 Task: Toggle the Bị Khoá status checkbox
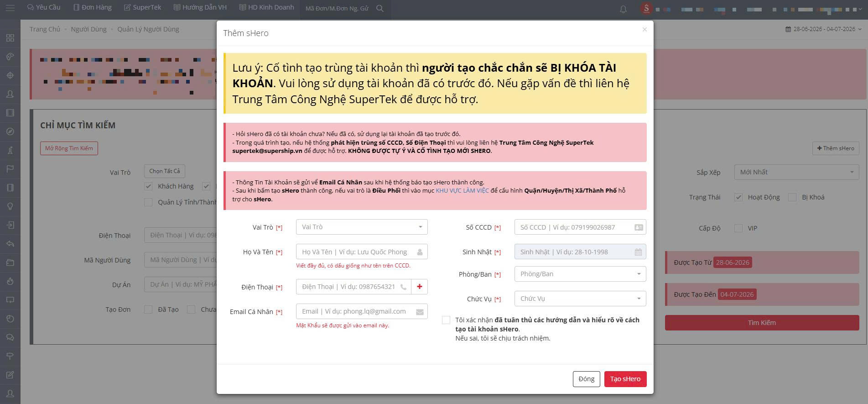792,197
